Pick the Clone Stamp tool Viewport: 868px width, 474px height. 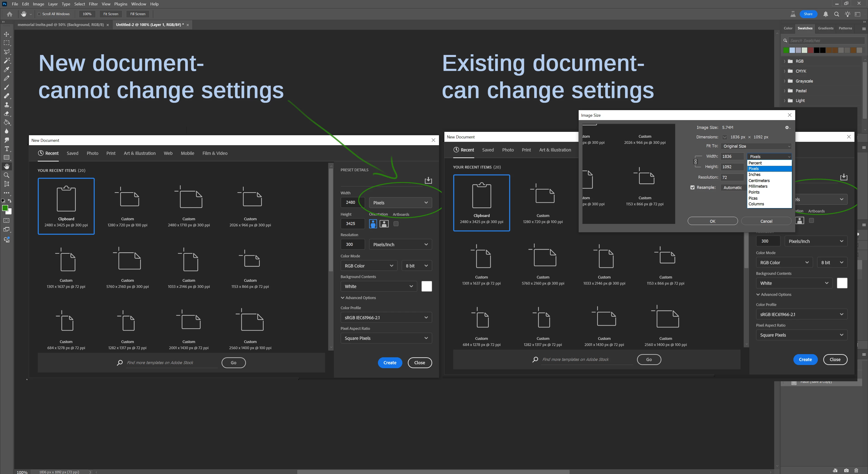(6, 105)
